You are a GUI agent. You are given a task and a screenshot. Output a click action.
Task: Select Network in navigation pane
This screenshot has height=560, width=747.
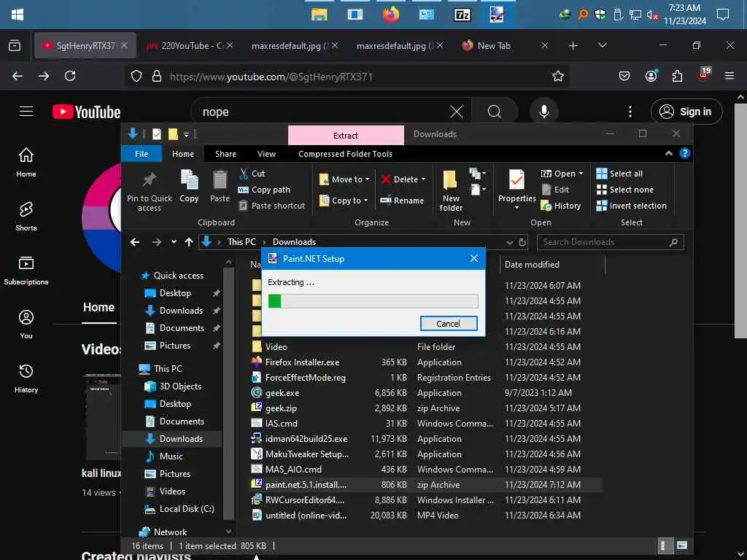point(169,532)
